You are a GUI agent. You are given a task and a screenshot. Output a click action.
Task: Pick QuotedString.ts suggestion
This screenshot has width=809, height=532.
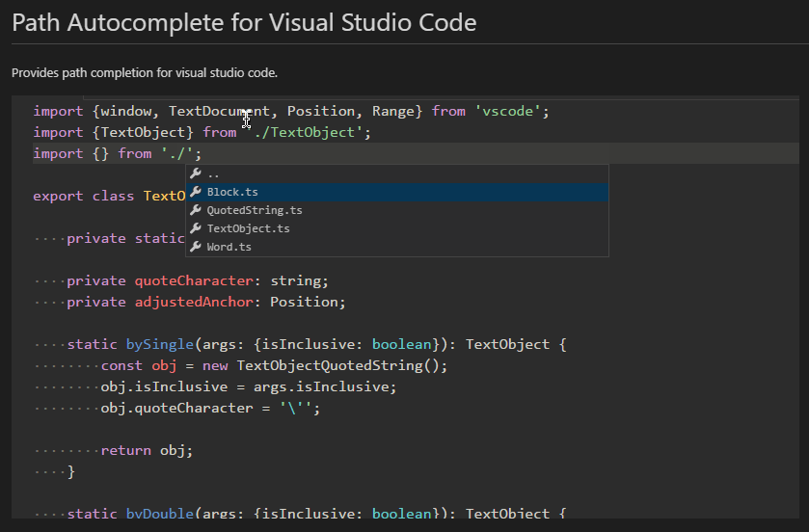pos(396,210)
